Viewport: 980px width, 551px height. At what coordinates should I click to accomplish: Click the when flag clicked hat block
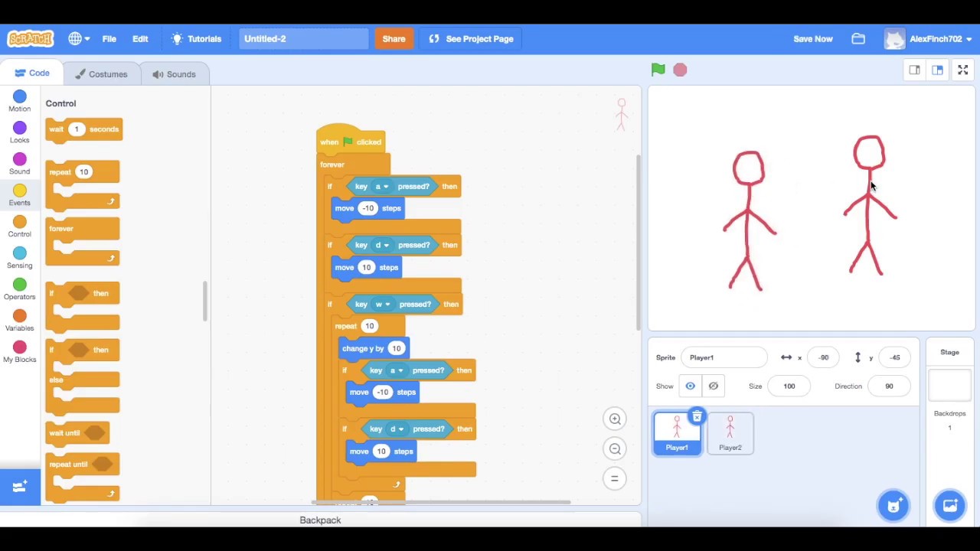(x=351, y=140)
